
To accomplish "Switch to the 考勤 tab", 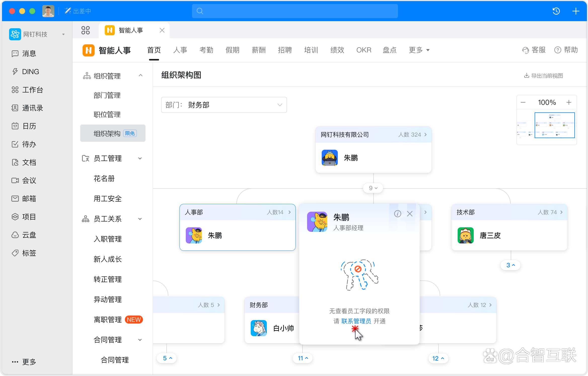I will pyautogui.click(x=206, y=50).
